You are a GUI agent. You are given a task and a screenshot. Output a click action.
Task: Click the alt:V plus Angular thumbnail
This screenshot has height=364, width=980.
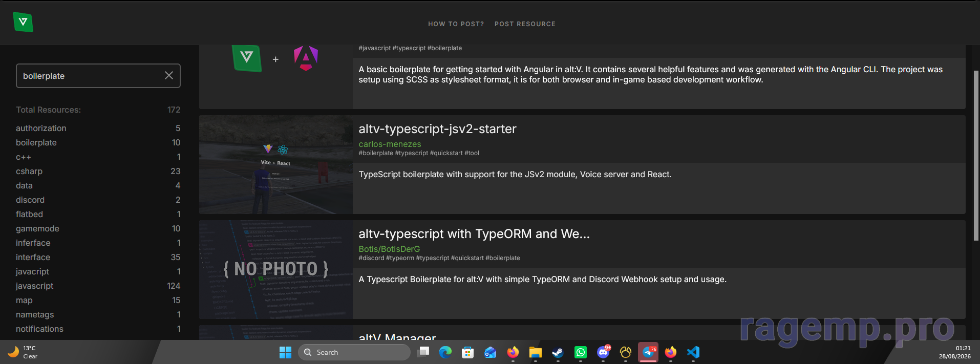coord(276,76)
